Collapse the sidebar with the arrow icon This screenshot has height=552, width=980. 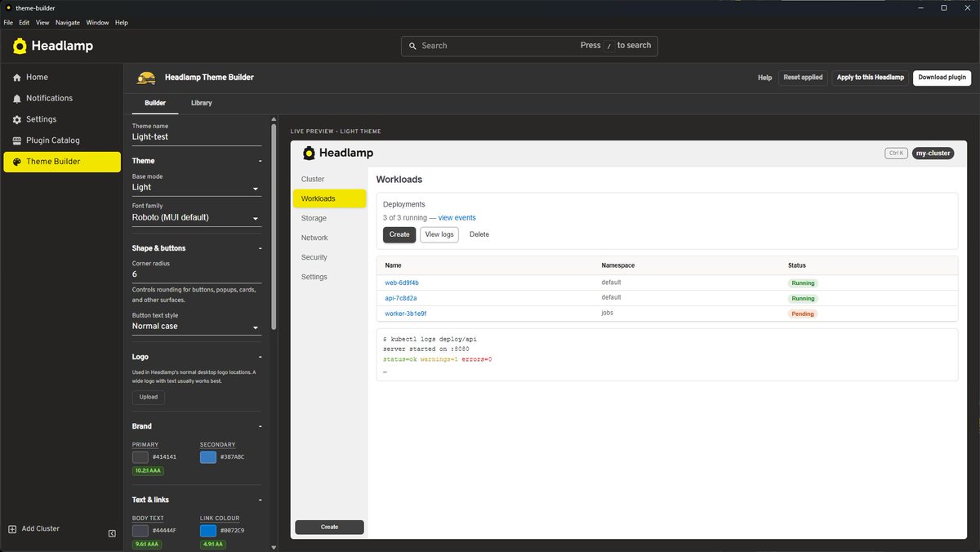point(112,533)
